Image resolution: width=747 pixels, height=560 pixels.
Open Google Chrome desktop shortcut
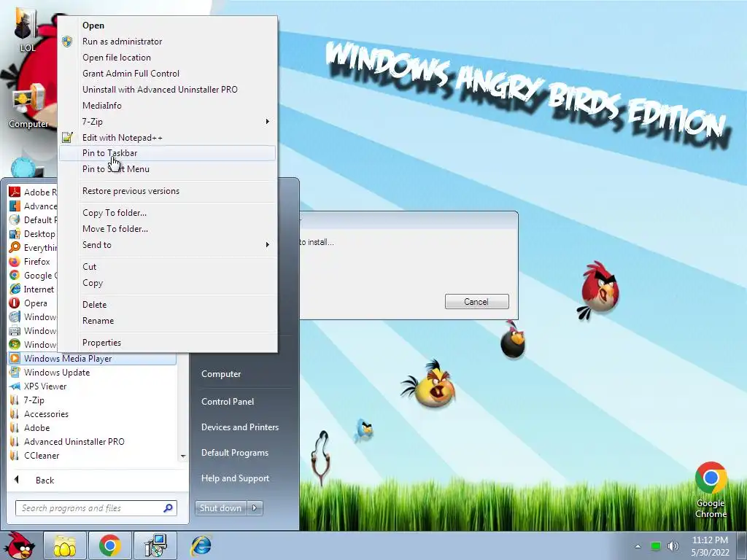click(711, 489)
